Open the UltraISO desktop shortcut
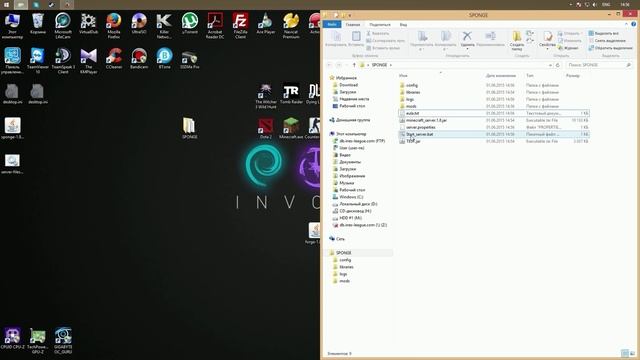Image resolution: width=640 pixels, height=360 pixels. [x=139, y=23]
